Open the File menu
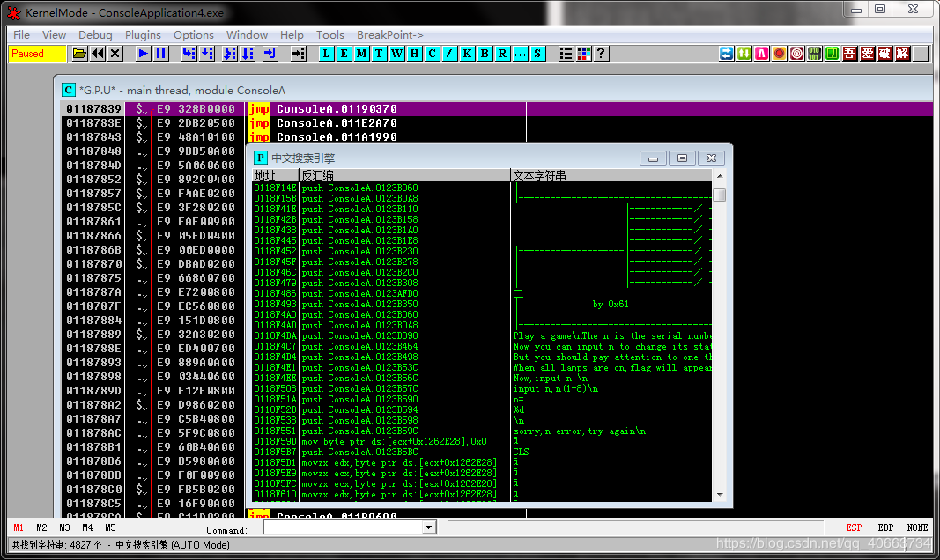 [21, 34]
